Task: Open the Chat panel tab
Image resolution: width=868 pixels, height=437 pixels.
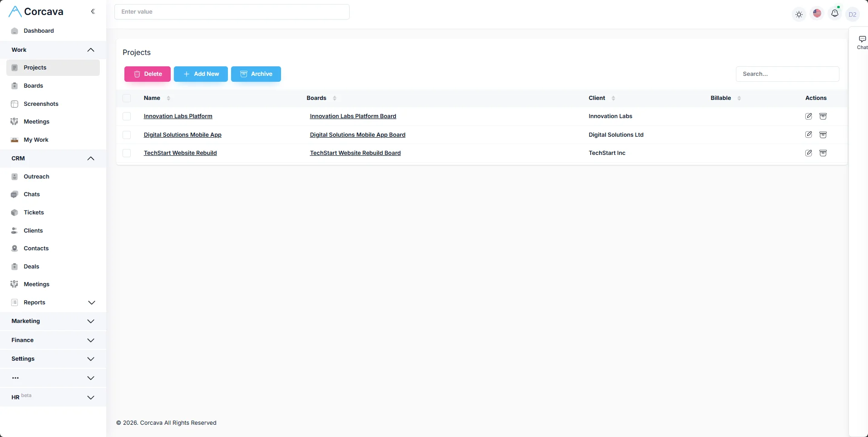Action: [861, 42]
